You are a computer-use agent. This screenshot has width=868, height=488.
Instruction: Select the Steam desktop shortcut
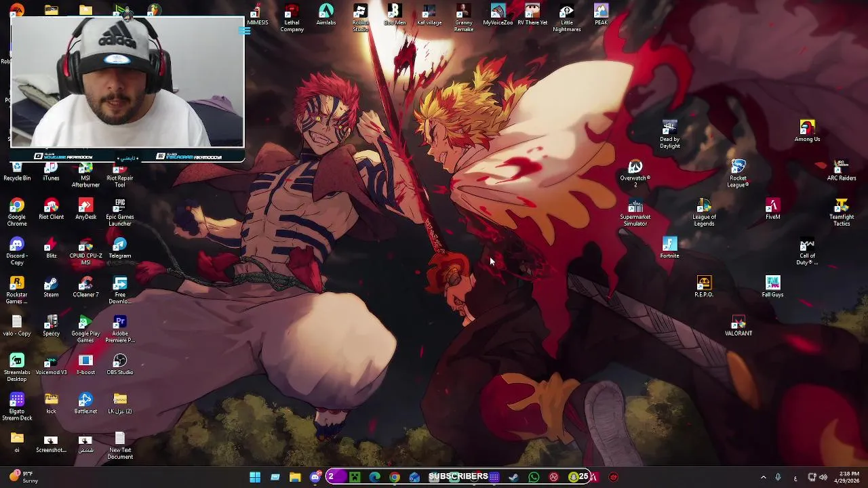tap(51, 287)
